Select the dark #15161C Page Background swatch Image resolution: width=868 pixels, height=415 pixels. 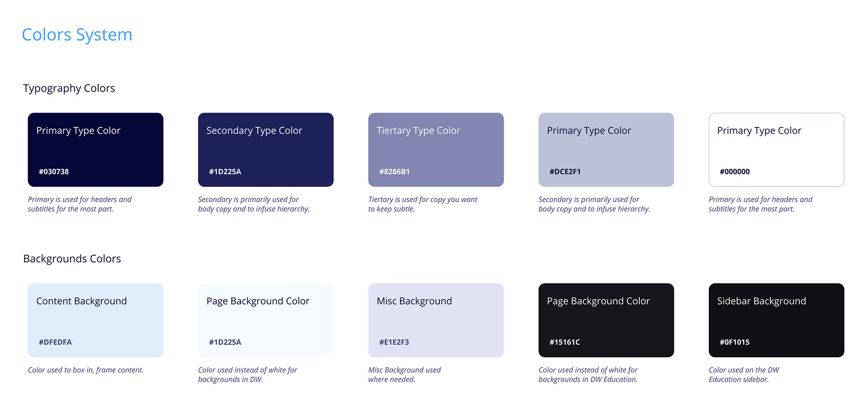pyautogui.click(x=606, y=320)
